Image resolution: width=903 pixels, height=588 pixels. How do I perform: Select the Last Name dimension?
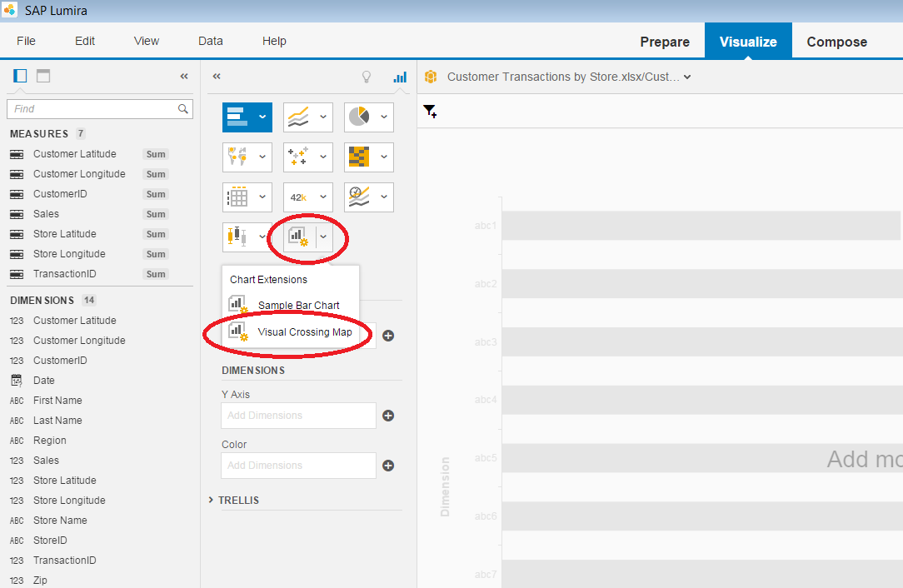[x=57, y=421]
